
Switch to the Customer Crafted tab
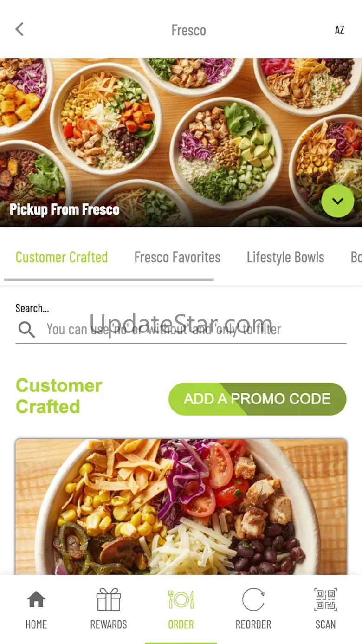tap(62, 257)
